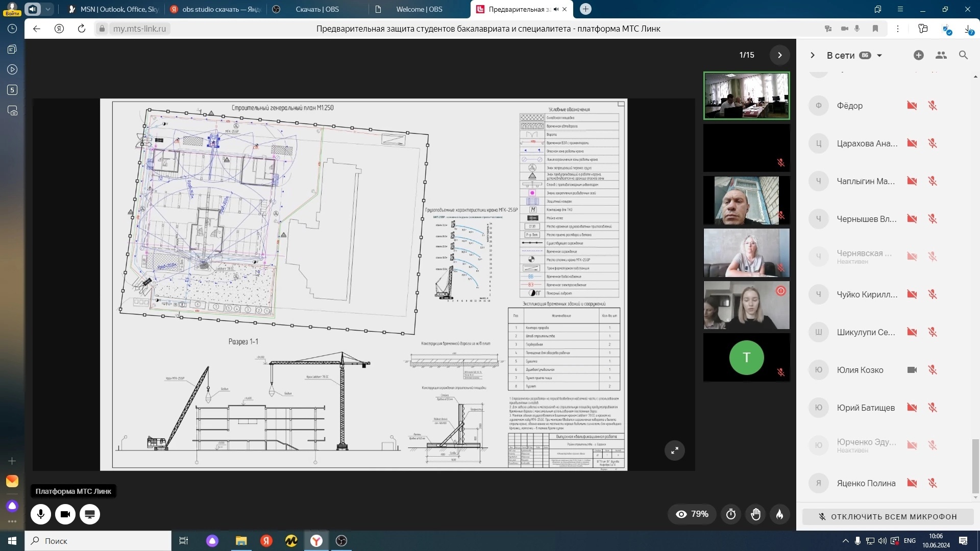Open the taskbar clock and date
This screenshot has height=551, width=980.
click(936, 541)
